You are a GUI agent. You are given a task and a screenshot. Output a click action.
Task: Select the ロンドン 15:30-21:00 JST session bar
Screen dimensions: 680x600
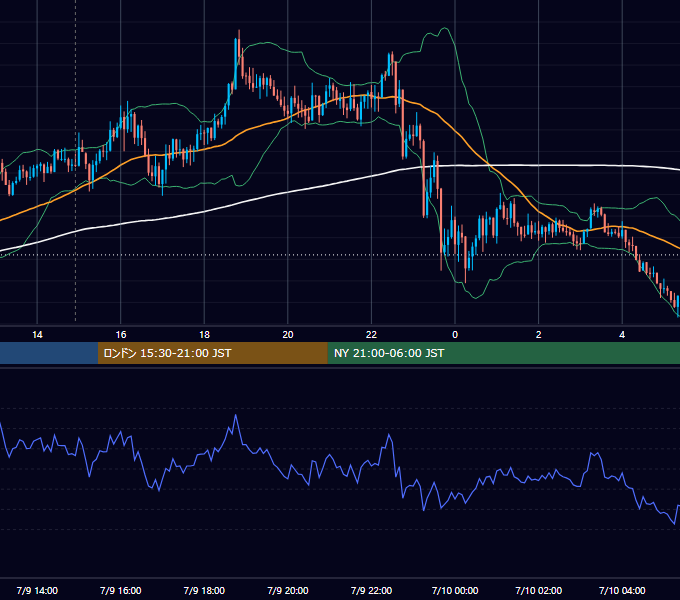click(x=212, y=353)
